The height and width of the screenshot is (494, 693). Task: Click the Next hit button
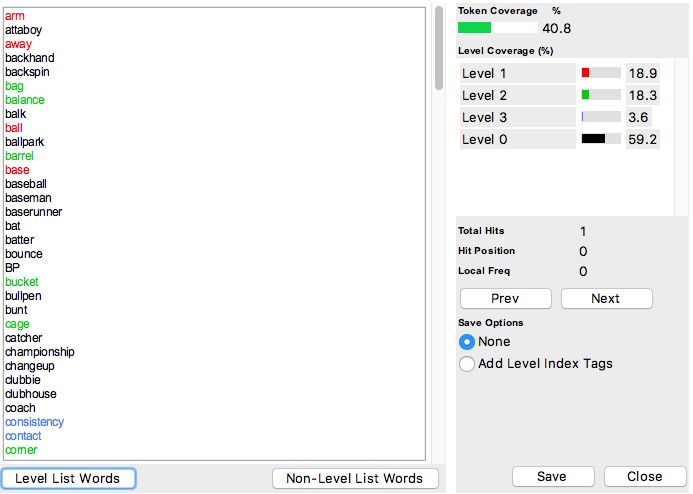606,299
